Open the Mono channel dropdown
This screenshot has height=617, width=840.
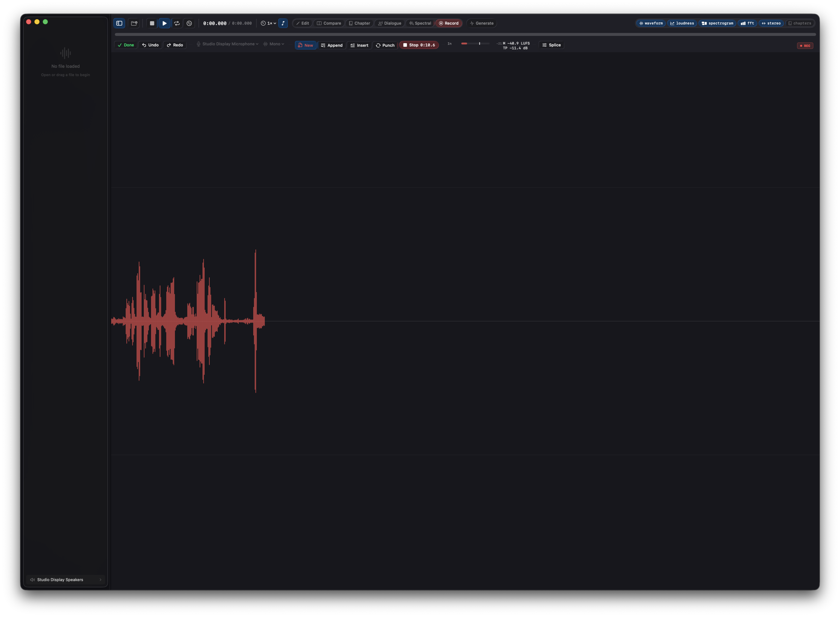click(274, 44)
